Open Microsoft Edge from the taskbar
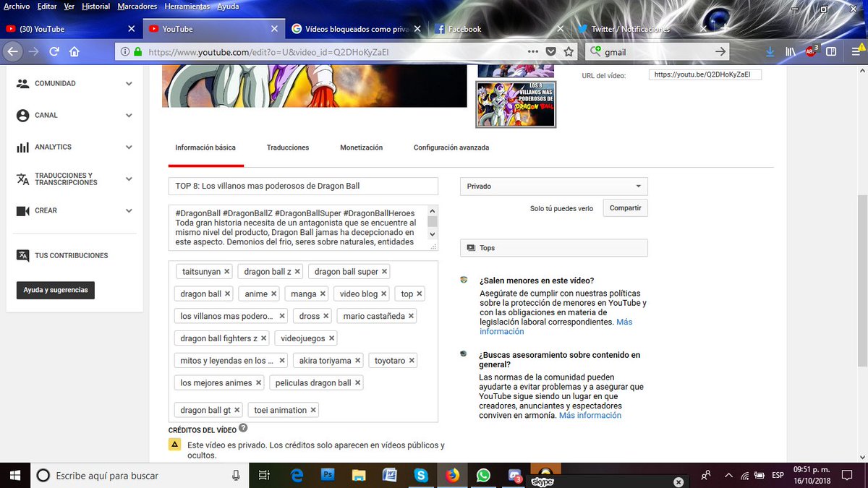This screenshot has width=868, height=488. [x=296, y=475]
